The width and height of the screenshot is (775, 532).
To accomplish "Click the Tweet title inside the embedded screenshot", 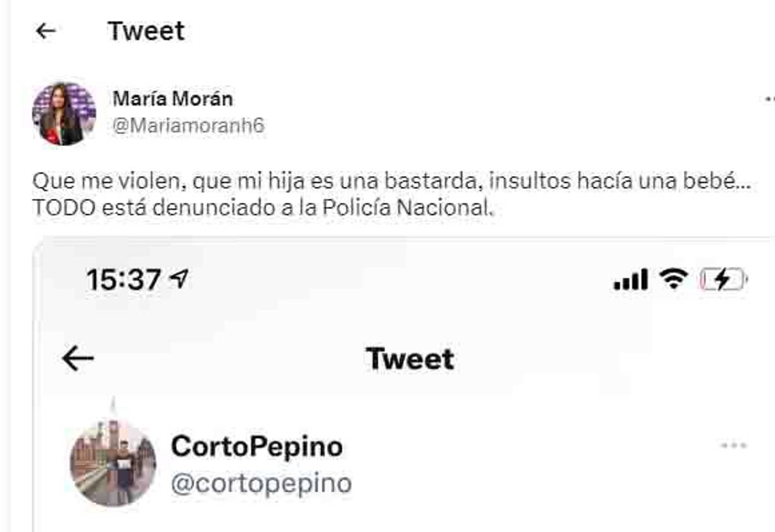I will [x=409, y=358].
